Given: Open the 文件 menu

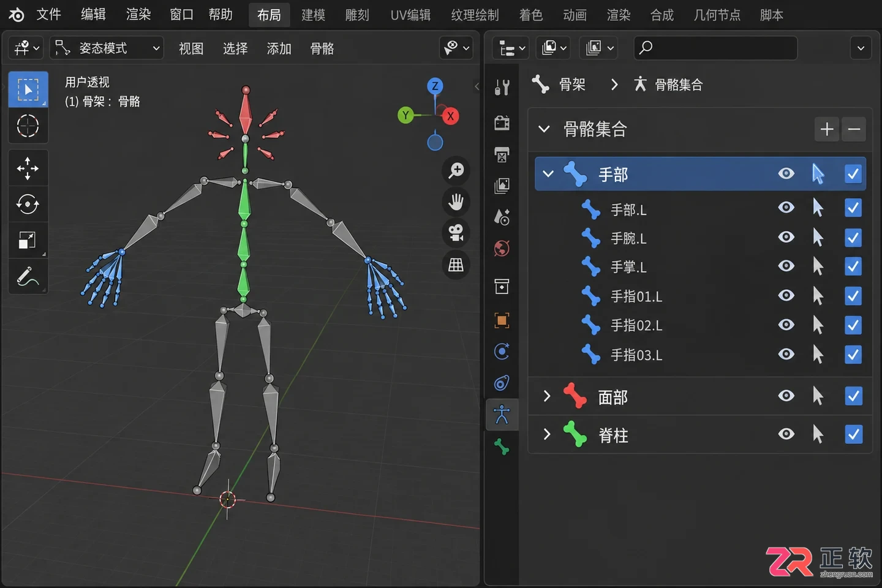Looking at the screenshot, I should click(48, 15).
